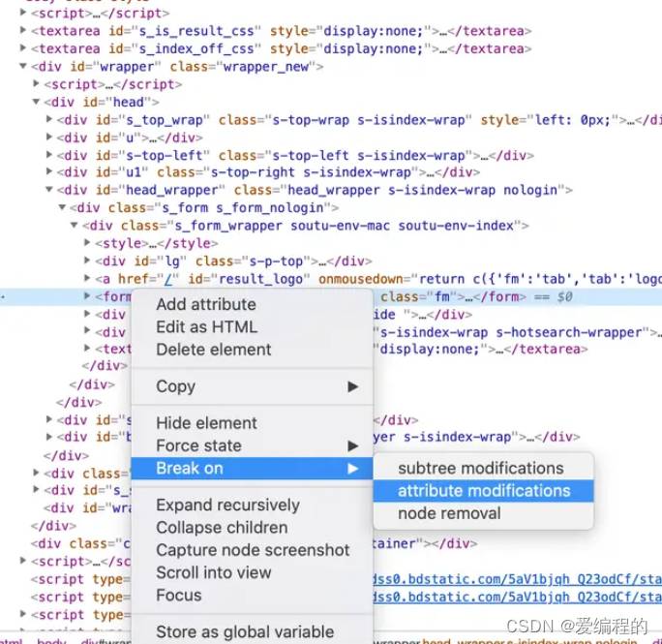Viewport: 662px width, 644px height.
Task: Click the class="fm" attribute text
Action: tap(418, 297)
